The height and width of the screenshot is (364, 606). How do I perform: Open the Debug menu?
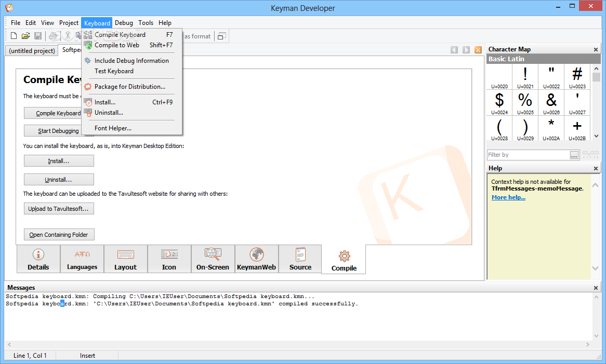click(124, 23)
